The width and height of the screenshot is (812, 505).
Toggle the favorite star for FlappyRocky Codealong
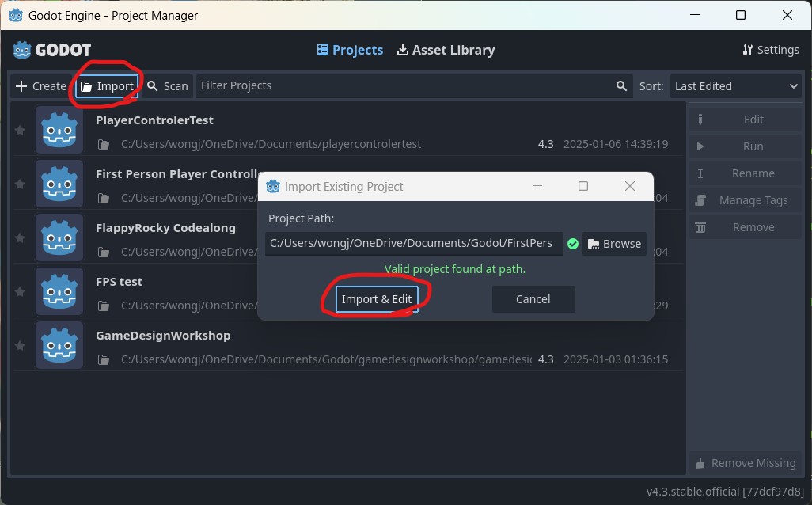tap(20, 237)
